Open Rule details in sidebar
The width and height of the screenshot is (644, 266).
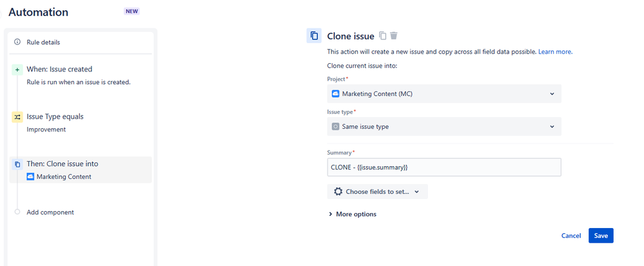point(42,42)
